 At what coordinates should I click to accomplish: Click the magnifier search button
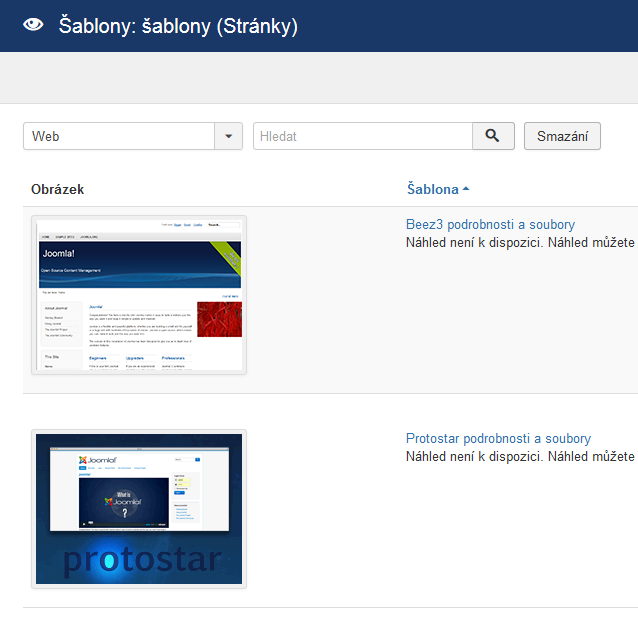[x=493, y=136]
